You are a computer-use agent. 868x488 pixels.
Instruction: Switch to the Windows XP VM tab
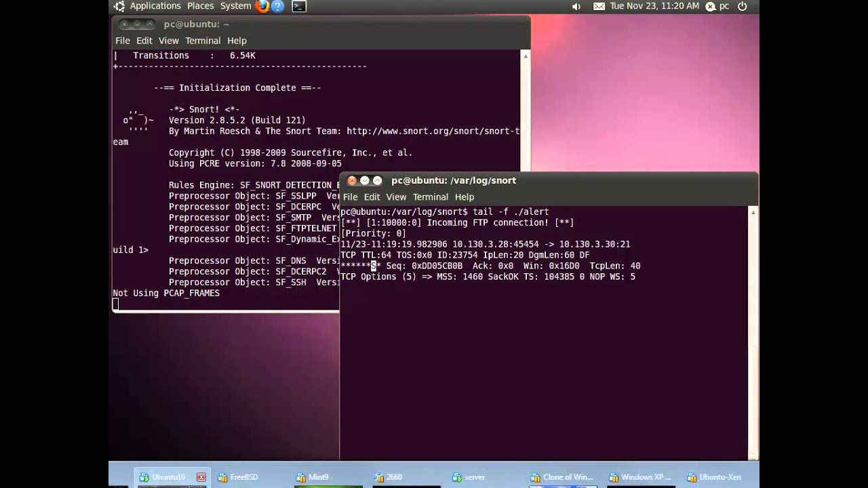[x=641, y=477]
